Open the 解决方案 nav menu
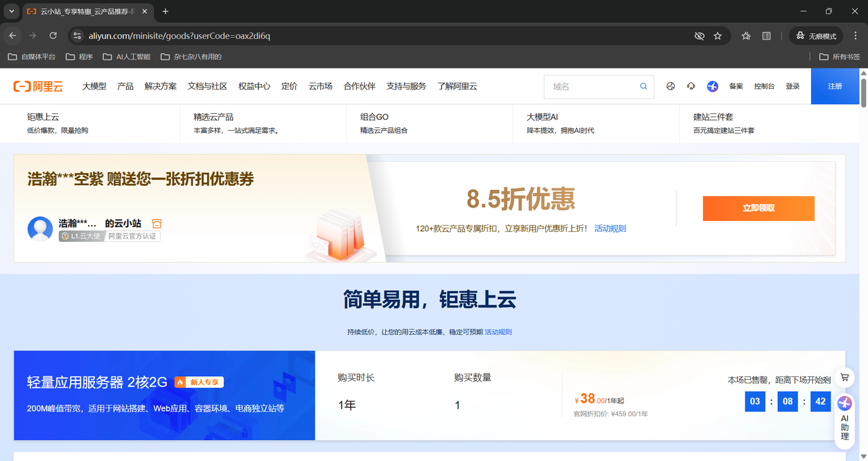 [x=161, y=86]
